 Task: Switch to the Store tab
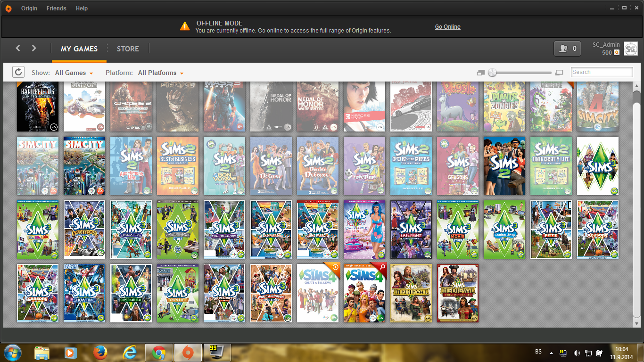128,49
